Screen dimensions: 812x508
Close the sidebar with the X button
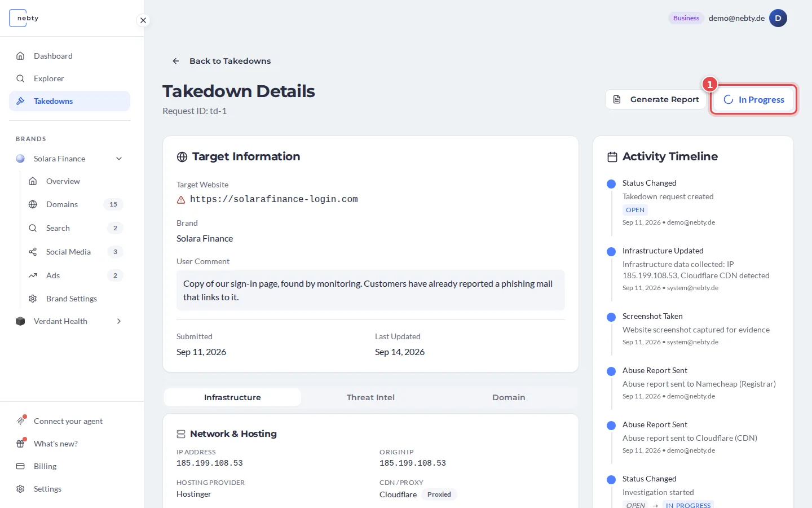point(143,20)
